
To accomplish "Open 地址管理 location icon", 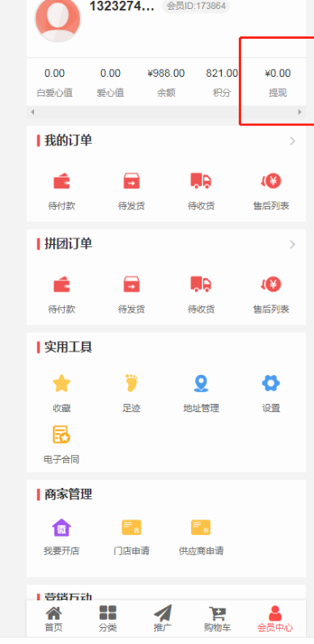I will tap(201, 384).
